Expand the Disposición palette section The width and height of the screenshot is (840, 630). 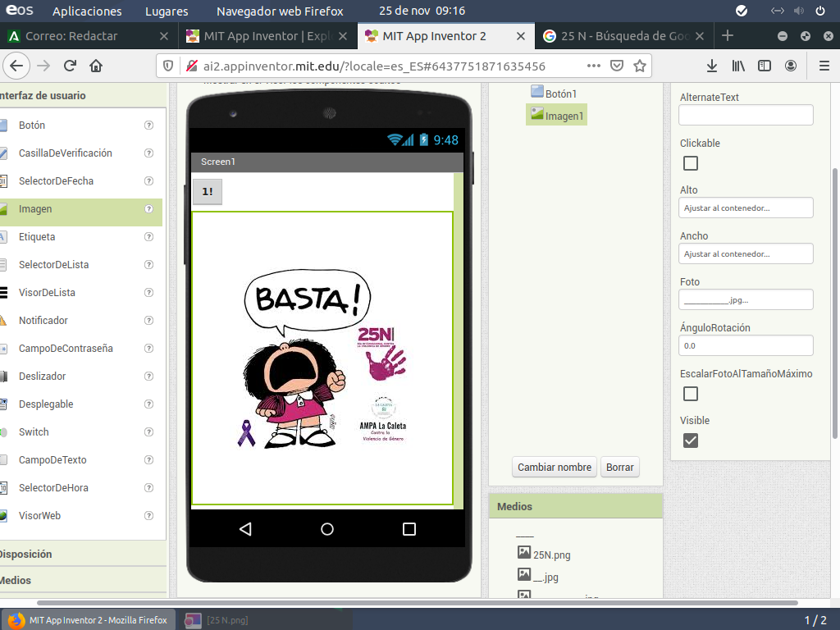coord(83,554)
